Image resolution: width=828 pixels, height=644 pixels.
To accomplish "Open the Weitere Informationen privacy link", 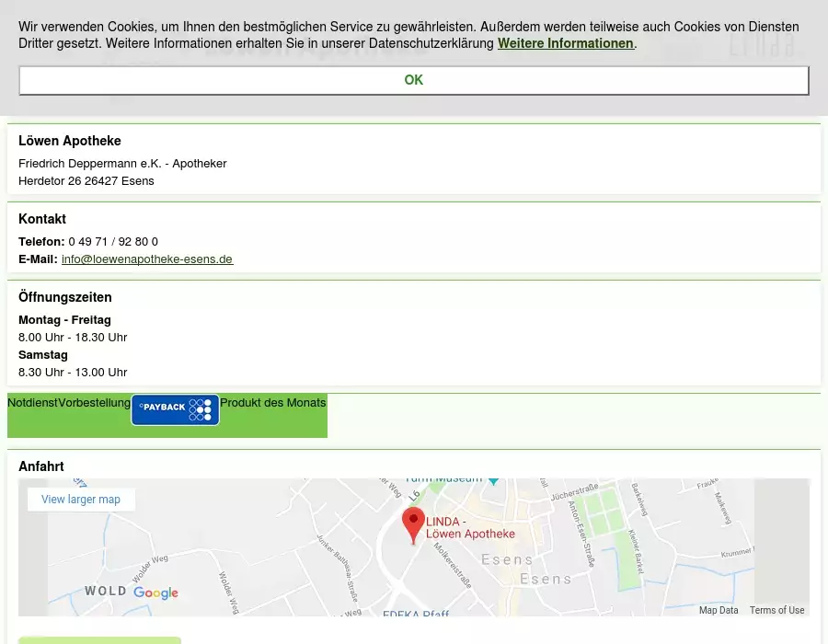I will point(565,43).
